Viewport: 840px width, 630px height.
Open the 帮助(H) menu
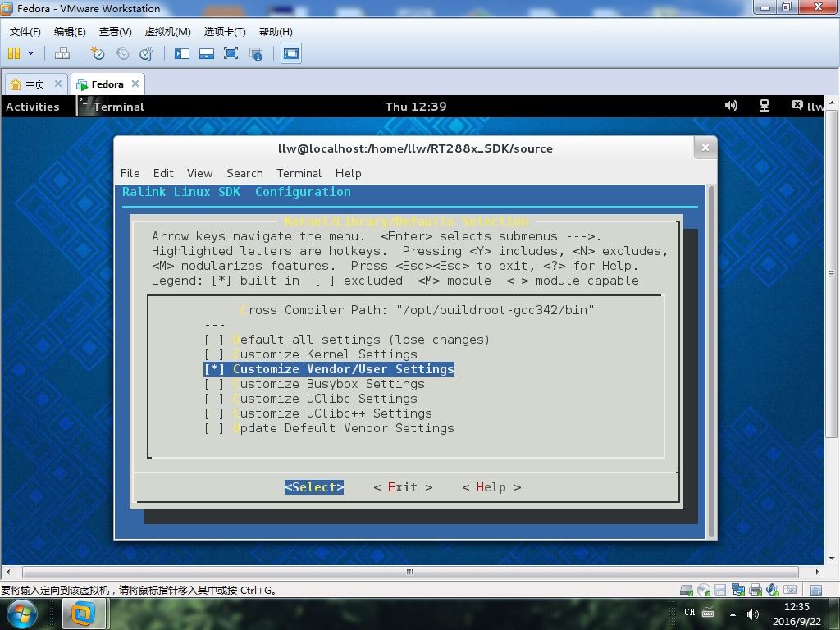[x=276, y=32]
